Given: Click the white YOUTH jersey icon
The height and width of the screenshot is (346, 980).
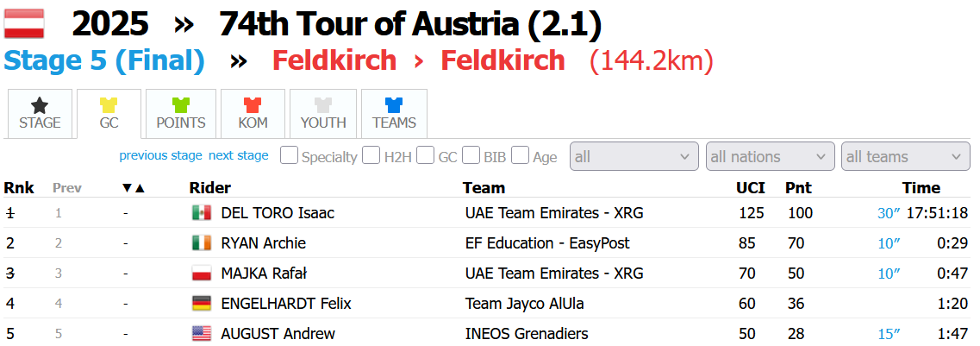Looking at the screenshot, I should [323, 106].
